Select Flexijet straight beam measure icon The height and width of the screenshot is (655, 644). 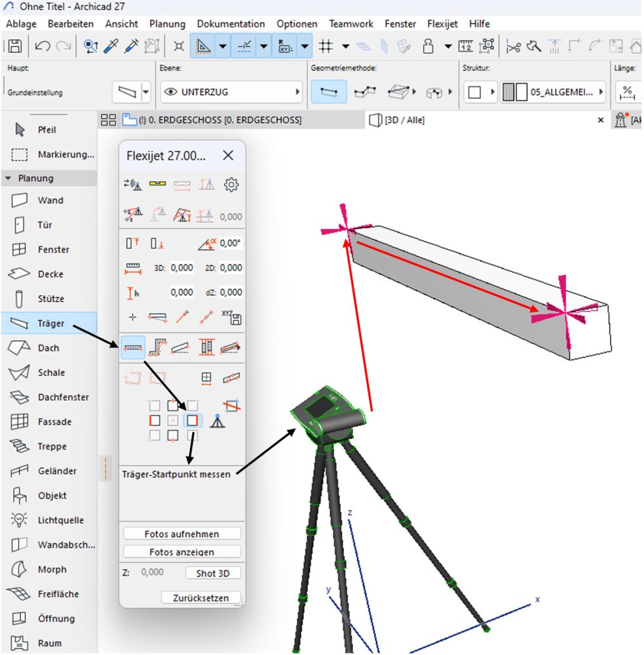(x=133, y=348)
